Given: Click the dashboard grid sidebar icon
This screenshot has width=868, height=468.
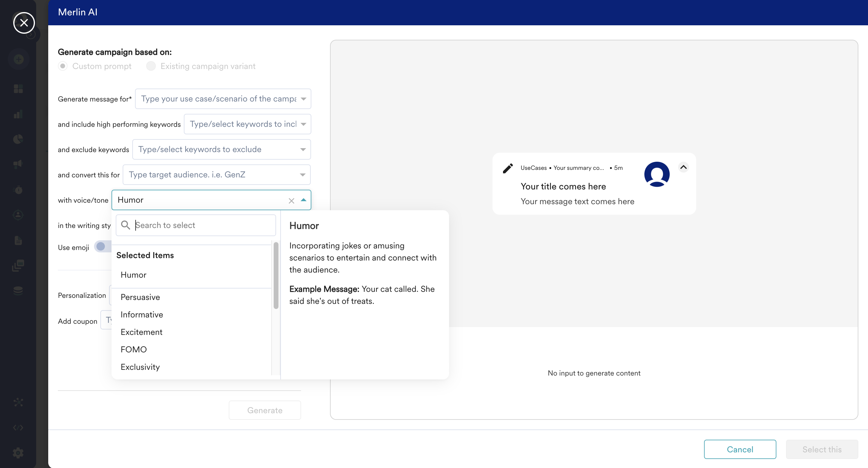Looking at the screenshot, I should (x=18, y=89).
